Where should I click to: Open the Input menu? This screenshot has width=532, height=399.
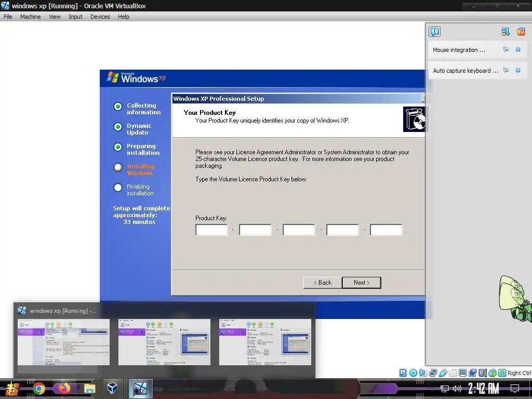(x=75, y=17)
